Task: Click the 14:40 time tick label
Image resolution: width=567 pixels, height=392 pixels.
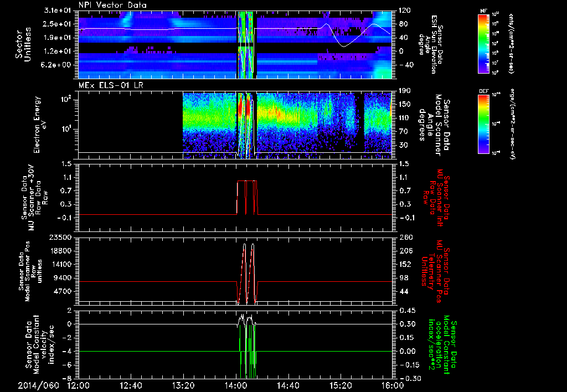Action: coord(288,386)
